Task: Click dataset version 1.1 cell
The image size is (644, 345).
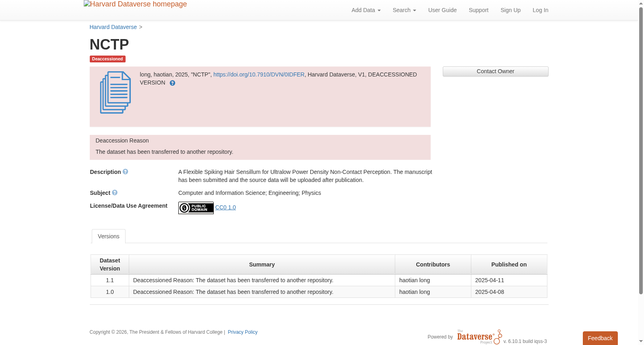Action: click(x=110, y=280)
